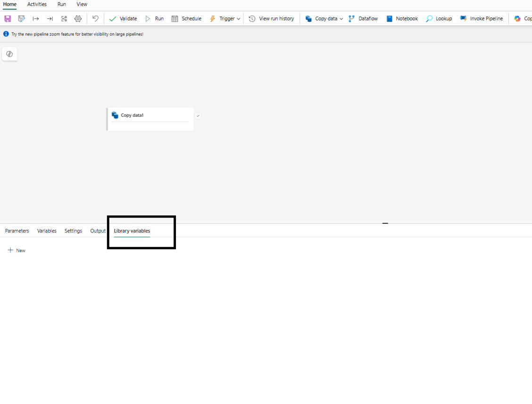Validate the pipeline
This screenshot has width=532, height=404.
pyautogui.click(x=123, y=19)
